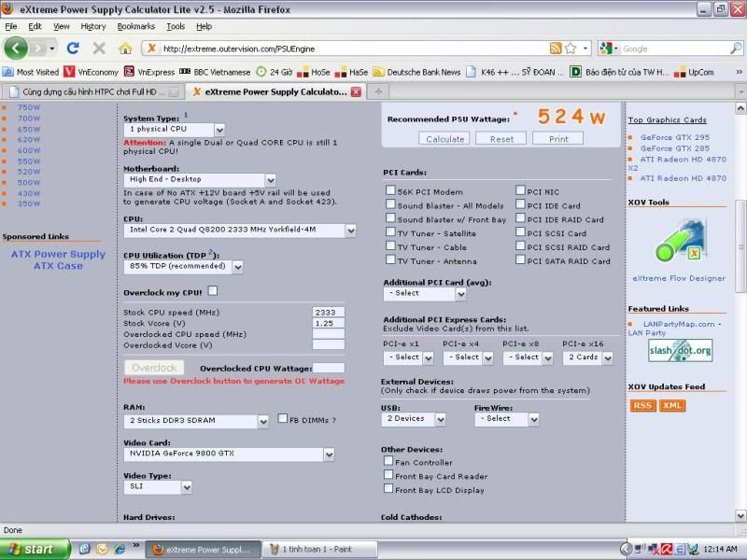Viewport: 747px width, 560px height.
Task: Bookmark page with the star icon
Action: coord(571,49)
